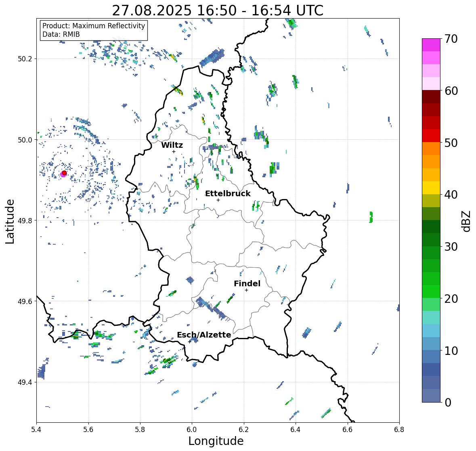Click the Latitude axis label

10,221
